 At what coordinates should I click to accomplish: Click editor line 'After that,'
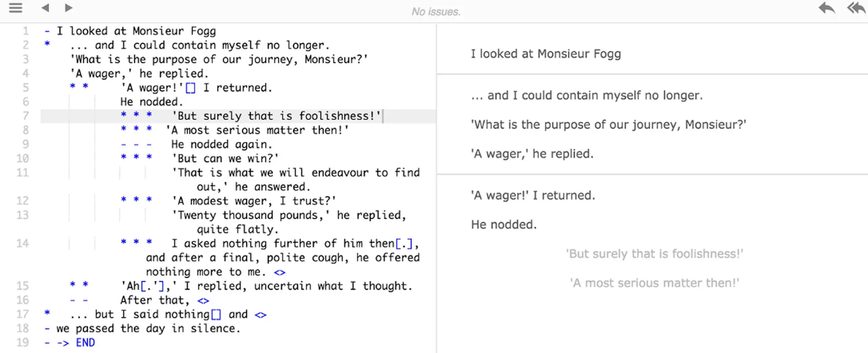[155, 300]
